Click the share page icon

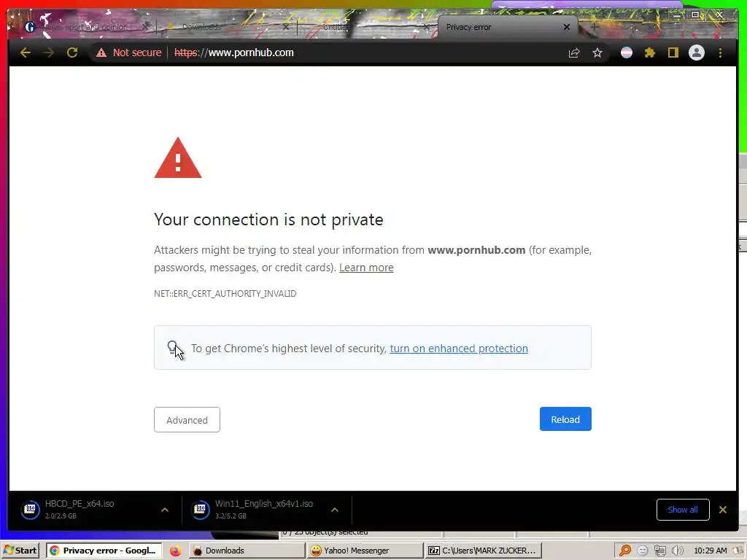point(574,52)
